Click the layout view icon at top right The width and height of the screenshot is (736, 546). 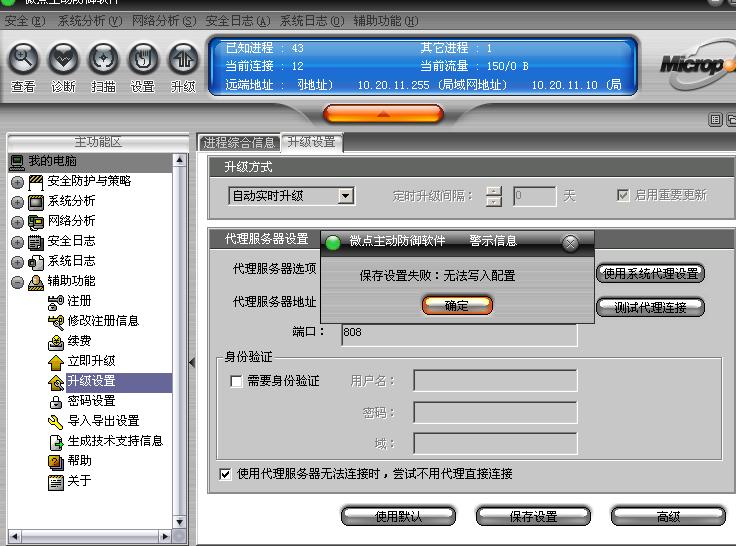(715, 120)
